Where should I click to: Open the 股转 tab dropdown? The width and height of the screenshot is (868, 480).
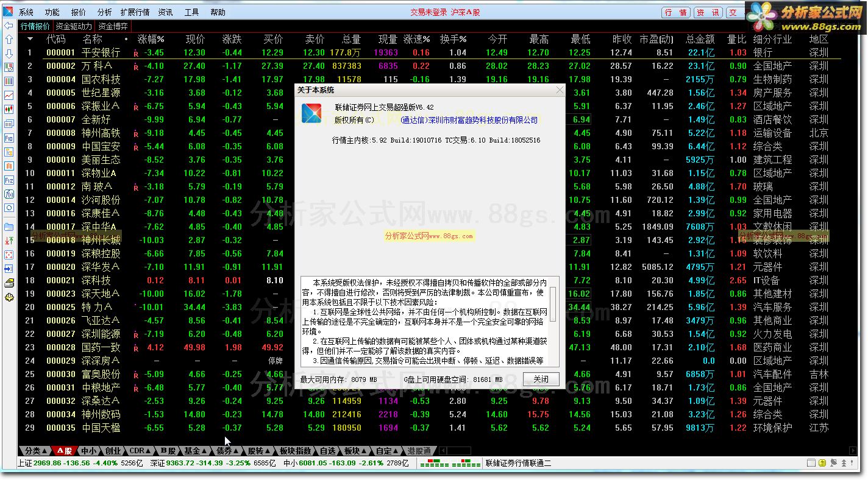pyautogui.click(x=258, y=451)
